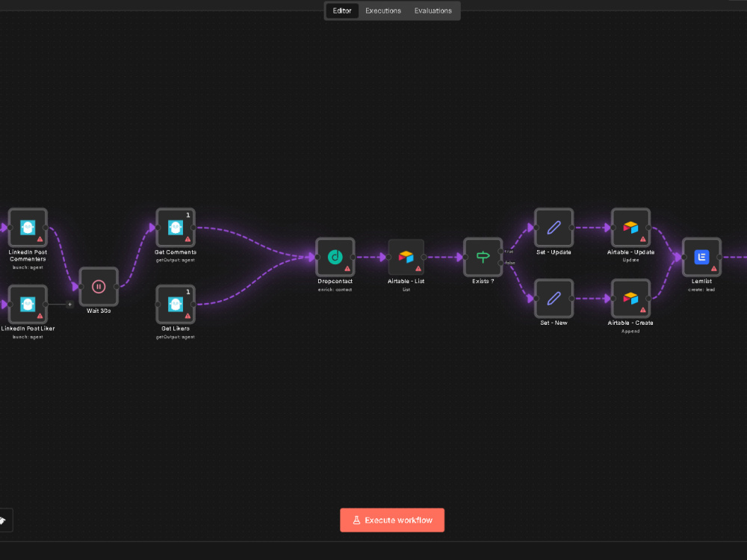Click plus connector beside LinkedIn Post Liker
The image size is (747, 560).
tap(69, 305)
